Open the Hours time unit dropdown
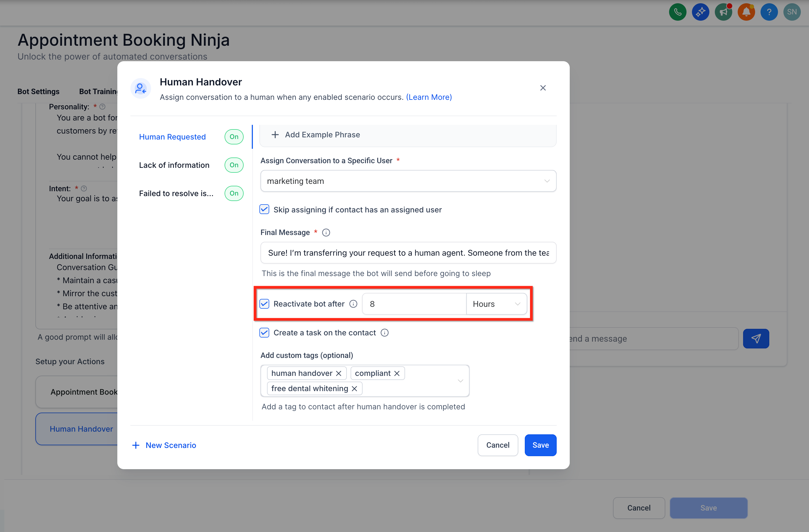The image size is (809, 532). pyautogui.click(x=497, y=304)
